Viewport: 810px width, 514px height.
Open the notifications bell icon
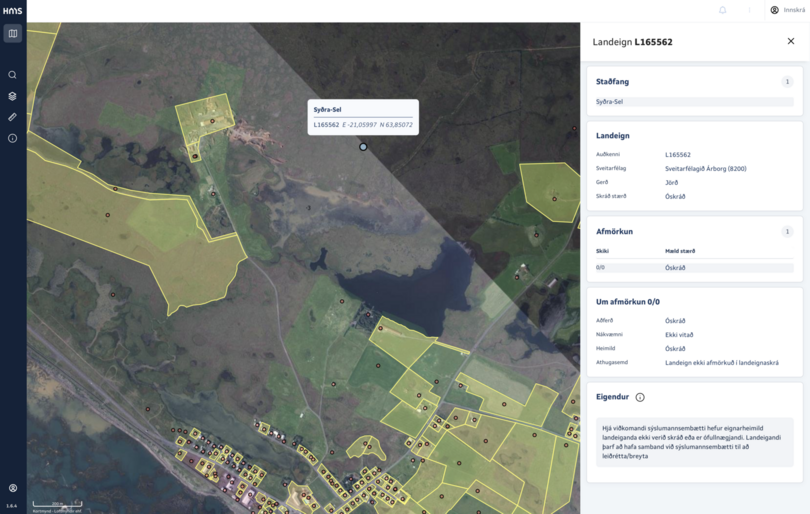723,10
